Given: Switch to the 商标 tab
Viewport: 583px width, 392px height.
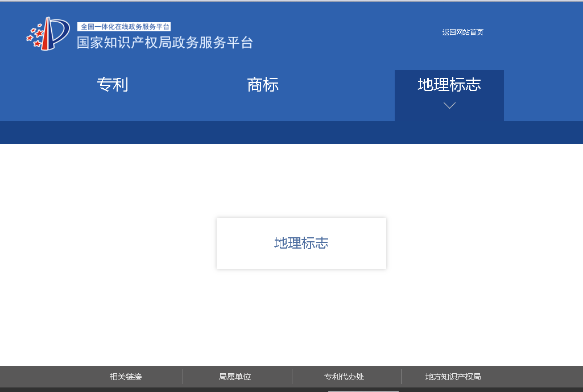Looking at the screenshot, I should pyautogui.click(x=263, y=85).
